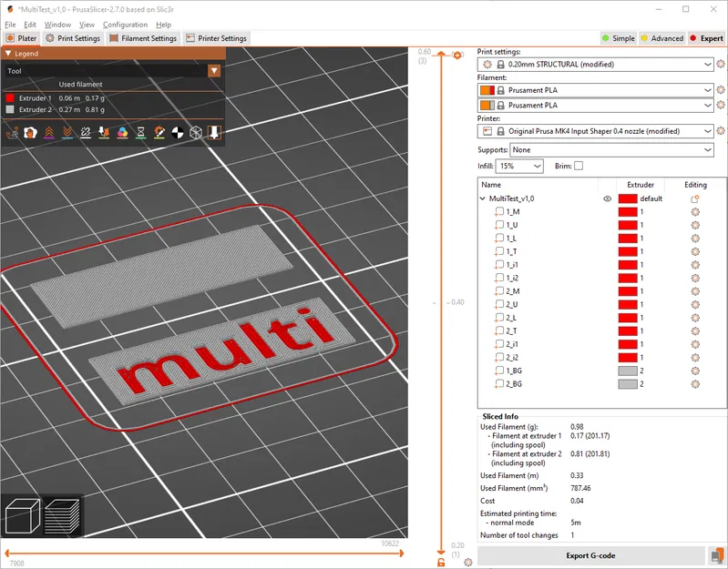Open editing cog for 1_i2 part
The width and height of the screenshot is (728, 569).
(695, 279)
